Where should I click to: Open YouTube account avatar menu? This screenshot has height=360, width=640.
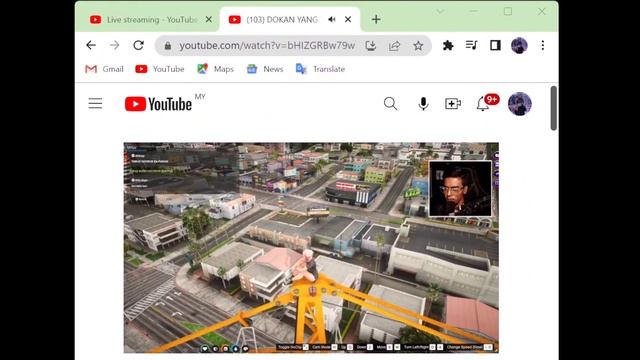pyautogui.click(x=520, y=104)
